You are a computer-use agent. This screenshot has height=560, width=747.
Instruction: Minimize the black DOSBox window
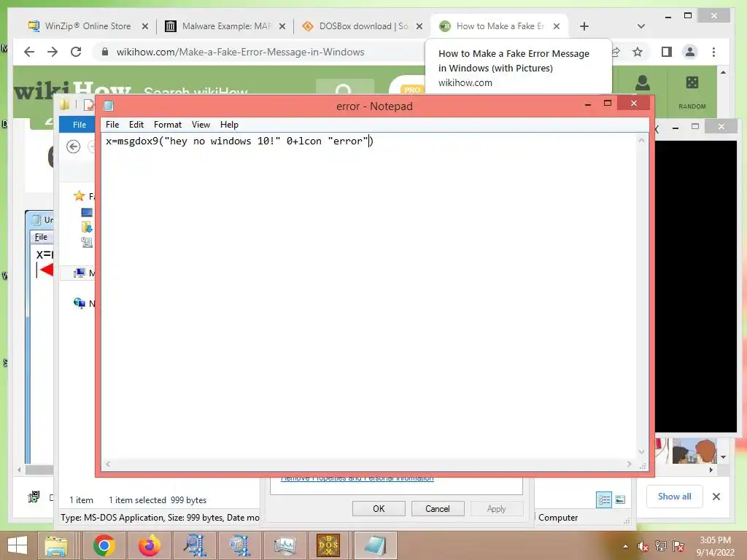[x=676, y=127]
